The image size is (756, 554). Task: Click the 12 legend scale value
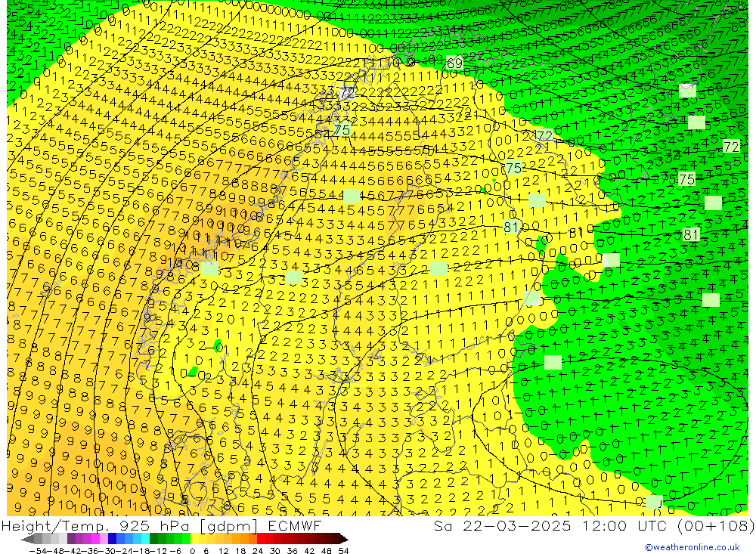click(224, 551)
